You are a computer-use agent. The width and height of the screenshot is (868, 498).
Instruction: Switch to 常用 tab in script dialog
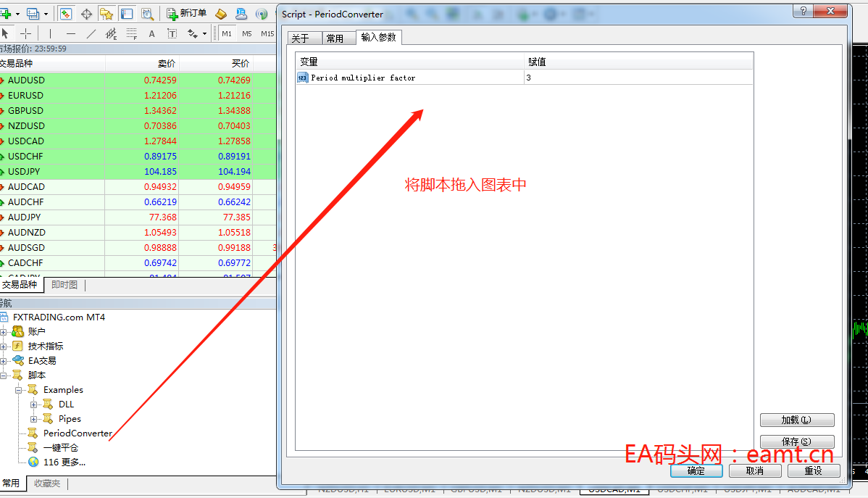tap(339, 38)
